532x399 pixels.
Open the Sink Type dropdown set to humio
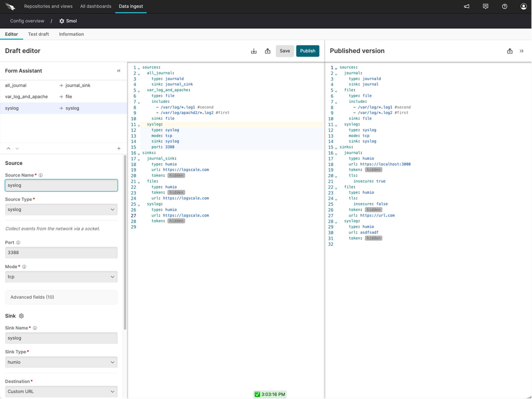tap(61, 362)
